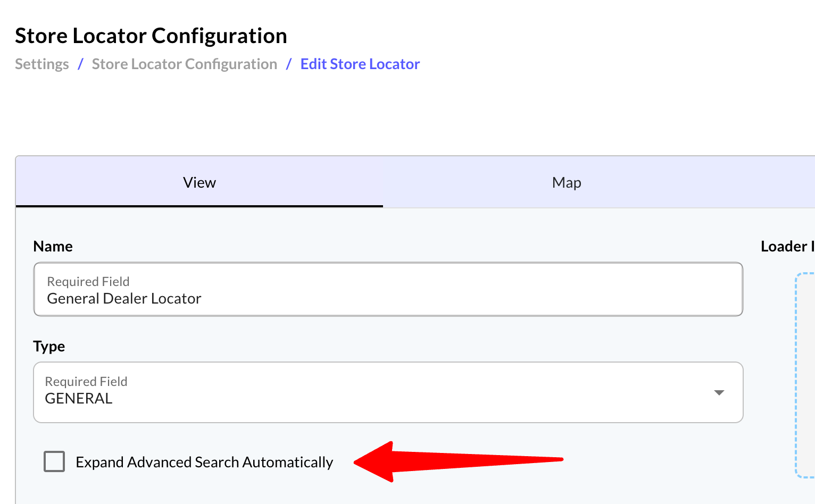815x504 pixels.
Task: Click the slash separator after Settings
Action: (x=80, y=64)
